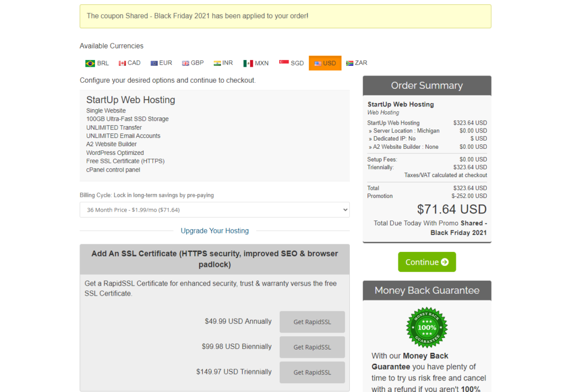This screenshot has height=392, width=565.
Task: Select the BRL Brazilian flag icon
Action: tap(90, 63)
